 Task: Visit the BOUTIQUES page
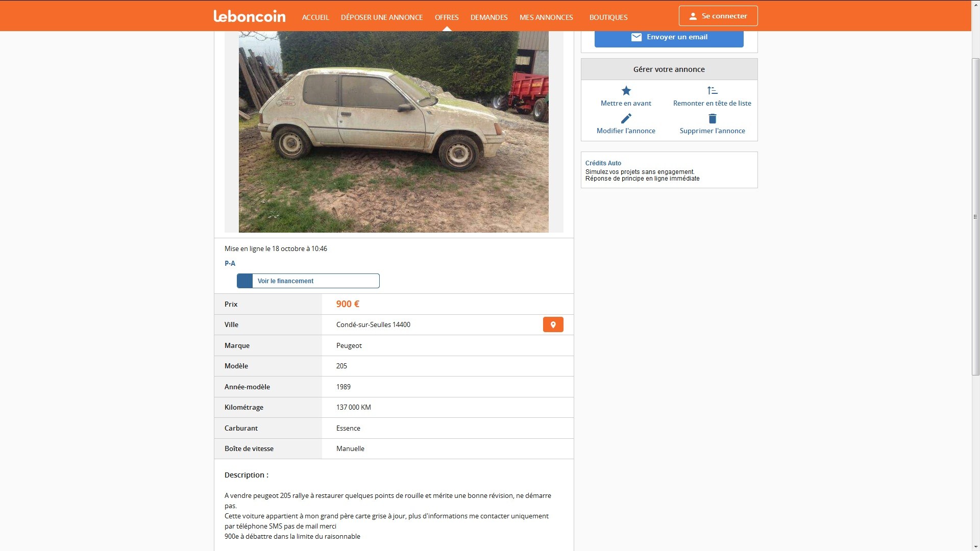click(x=608, y=17)
